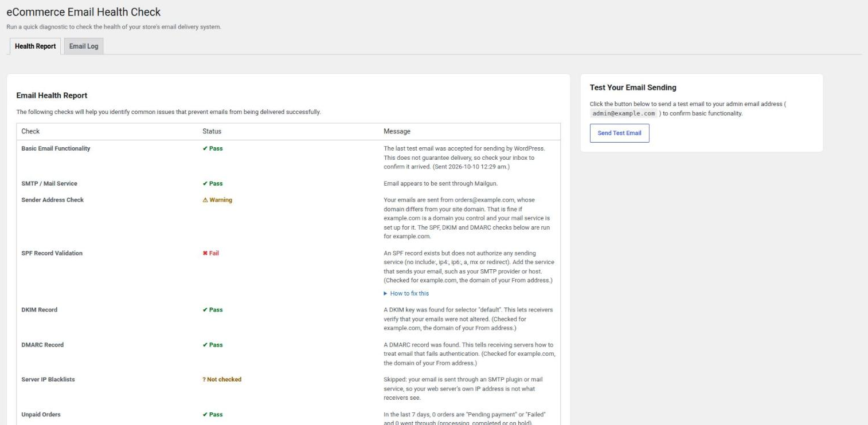Click the Pass status for SMTP / Mail Service
868x425 pixels.
click(213, 183)
